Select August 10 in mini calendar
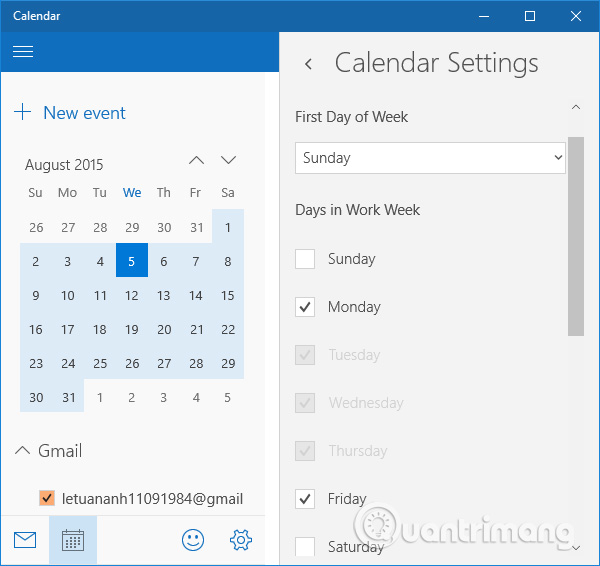600x566 pixels. pos(68,295)
